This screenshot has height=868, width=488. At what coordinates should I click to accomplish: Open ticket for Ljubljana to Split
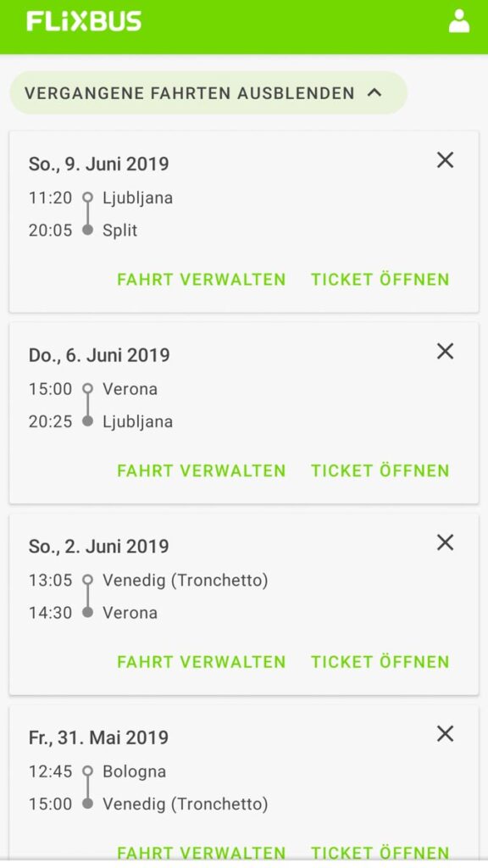pyautogui.click(x=380, y=279)
